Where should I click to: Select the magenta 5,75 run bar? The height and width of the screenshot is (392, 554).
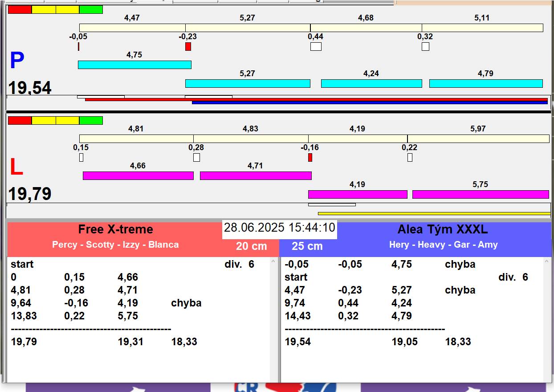[x=481, y=194]
